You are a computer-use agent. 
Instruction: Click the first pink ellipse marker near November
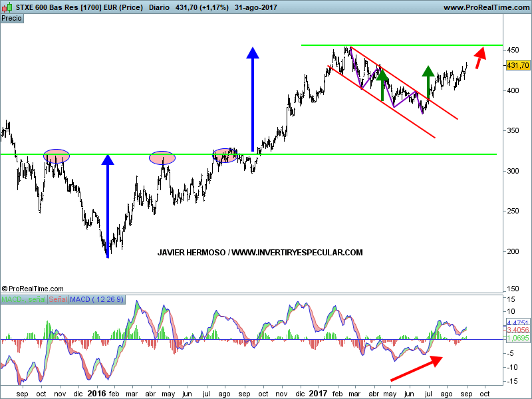coord(57,156)
